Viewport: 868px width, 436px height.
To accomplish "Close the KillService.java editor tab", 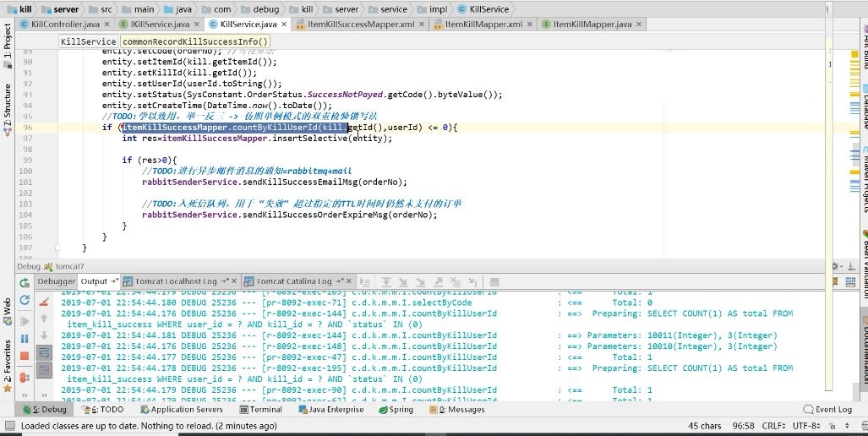I will tap(284, 25).
